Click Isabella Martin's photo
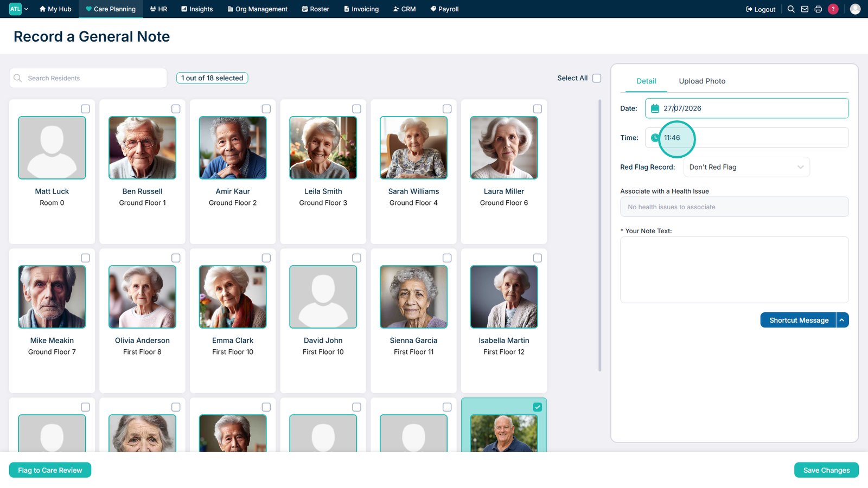This screenshot has height=488, width=868. 504,297
